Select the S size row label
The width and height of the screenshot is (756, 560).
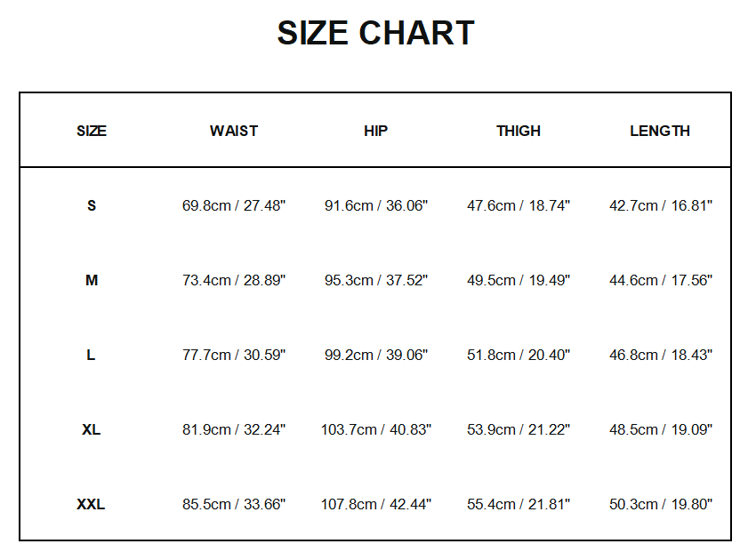[x=92, y=205]
